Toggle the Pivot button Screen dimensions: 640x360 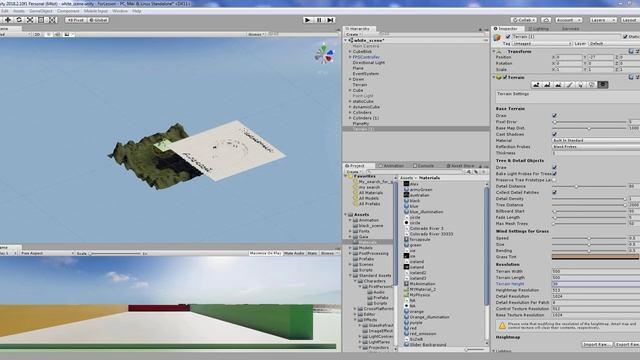(x=76, y=20)
